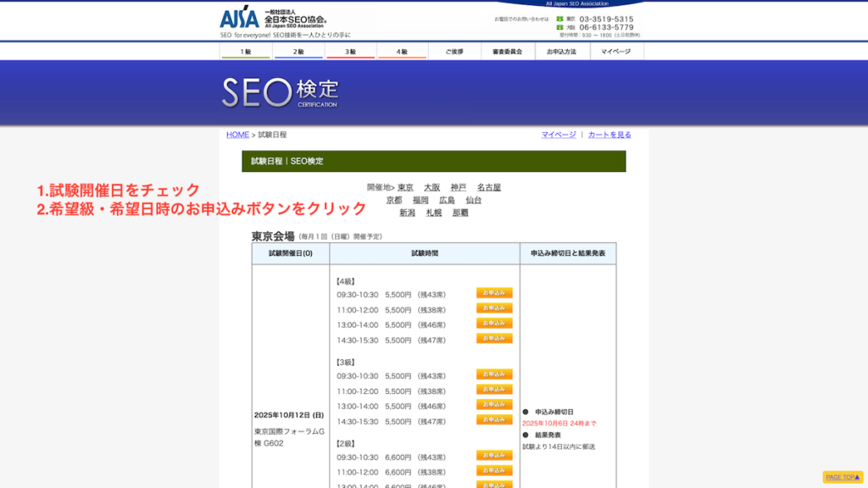Switch to the 1級 navigation tab

click(x=244, y=52)
